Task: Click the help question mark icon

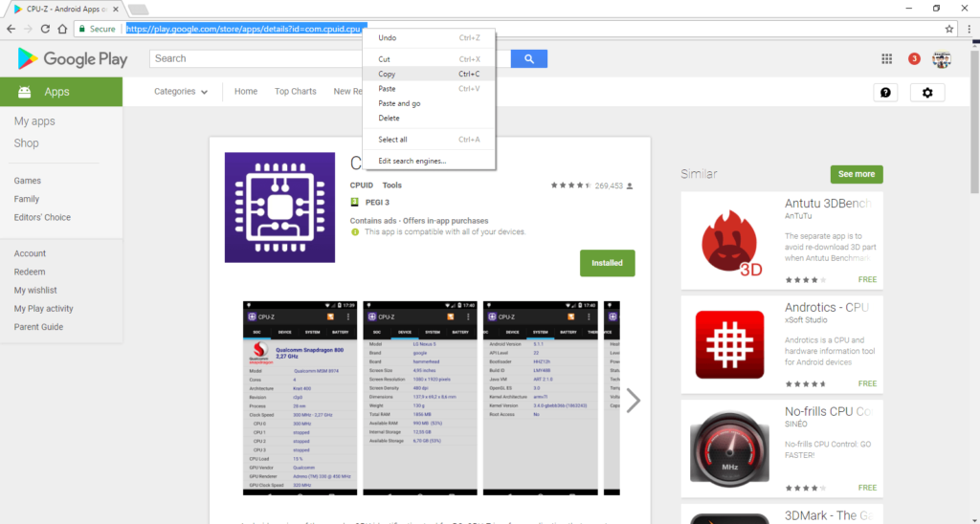Action: click(x=885, y=93)
